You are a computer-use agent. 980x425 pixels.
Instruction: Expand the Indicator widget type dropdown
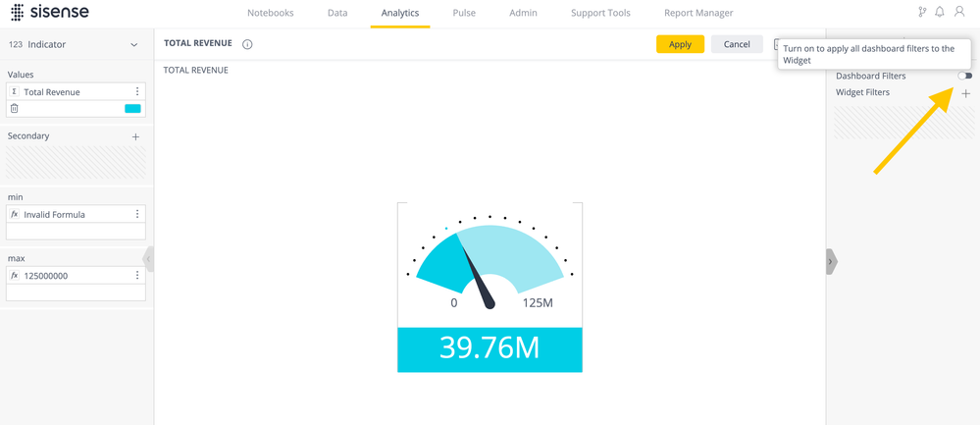pos(134,45)
